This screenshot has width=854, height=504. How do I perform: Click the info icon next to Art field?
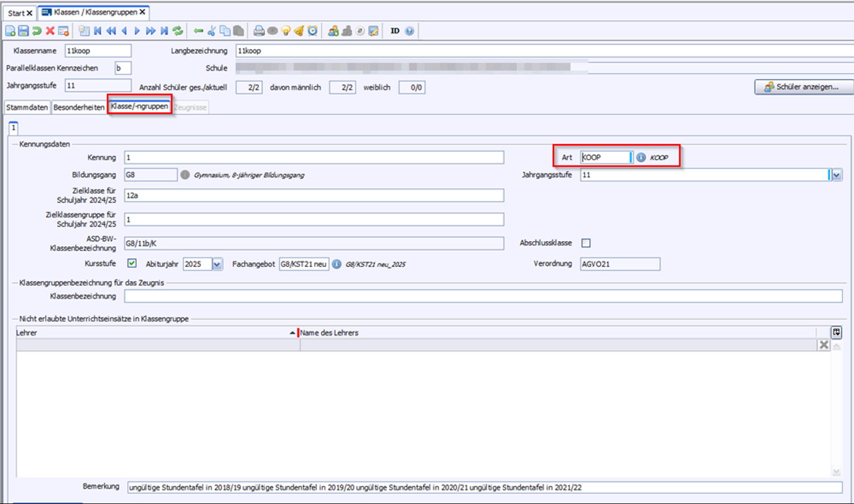pyautogui.click(x=641, y=158)
